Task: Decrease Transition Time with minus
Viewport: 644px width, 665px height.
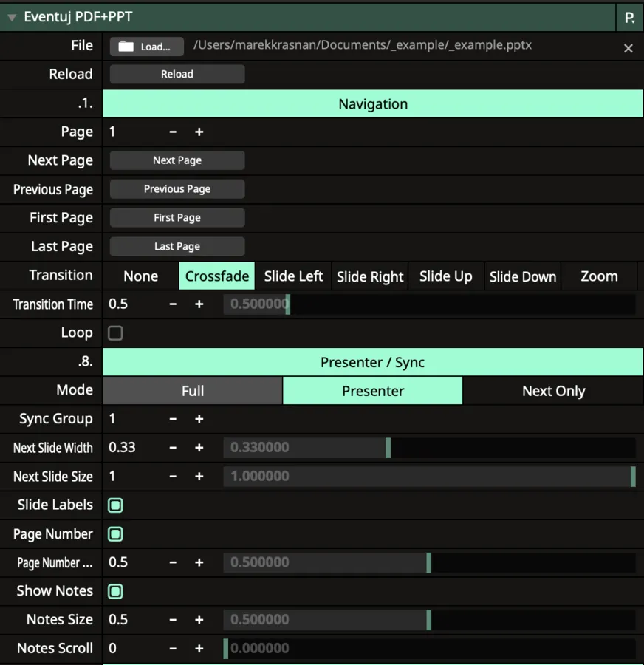Action: [x=173, y=304]
